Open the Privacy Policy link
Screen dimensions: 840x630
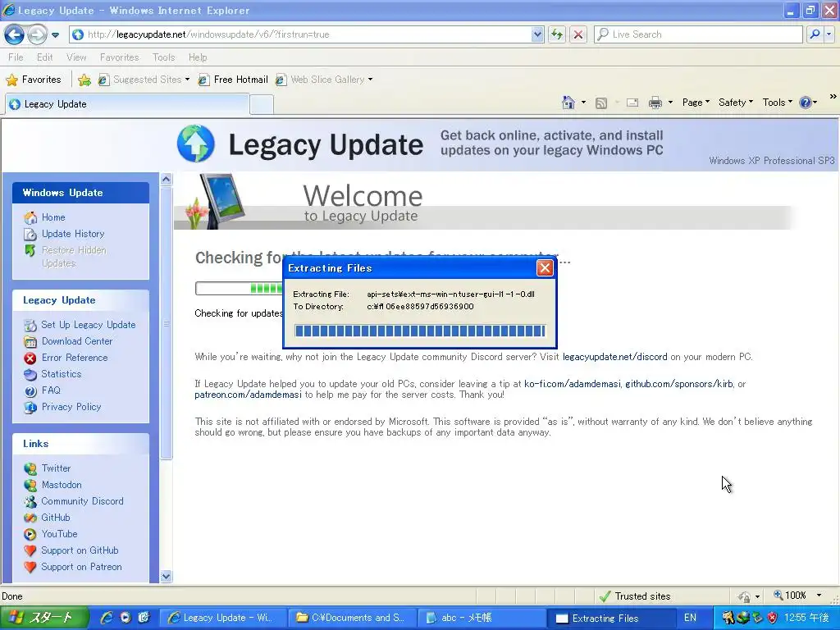tap(71, 407)
